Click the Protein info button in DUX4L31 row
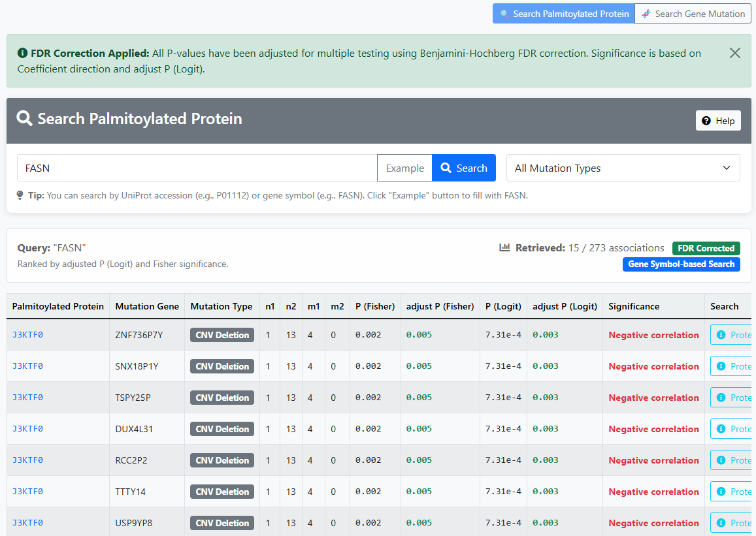The image size is (756, 536). (x=731, y=429)
